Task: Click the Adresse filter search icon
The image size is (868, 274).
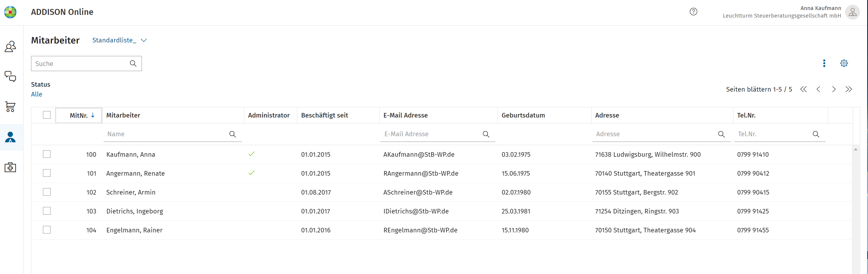Action: (722, 134)
